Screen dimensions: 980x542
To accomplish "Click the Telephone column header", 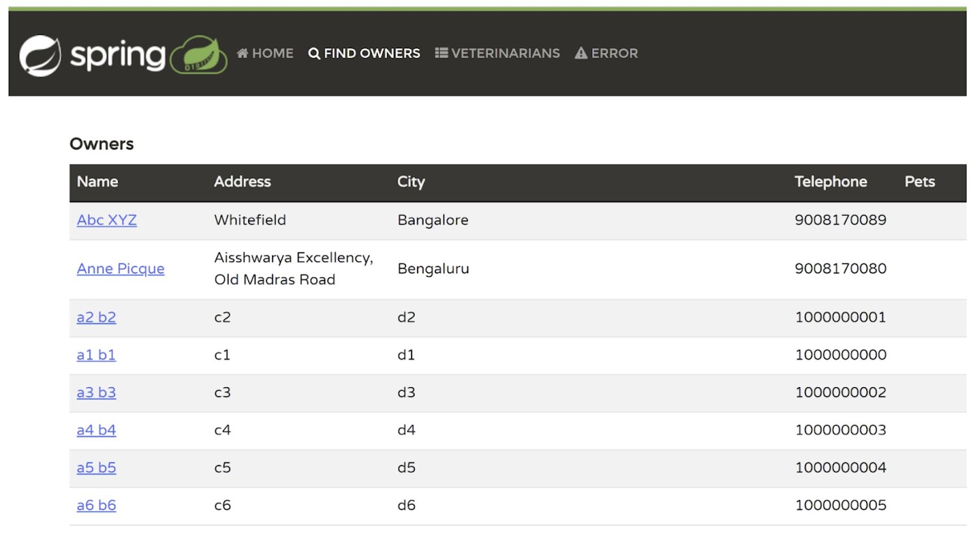I will 831,182.
